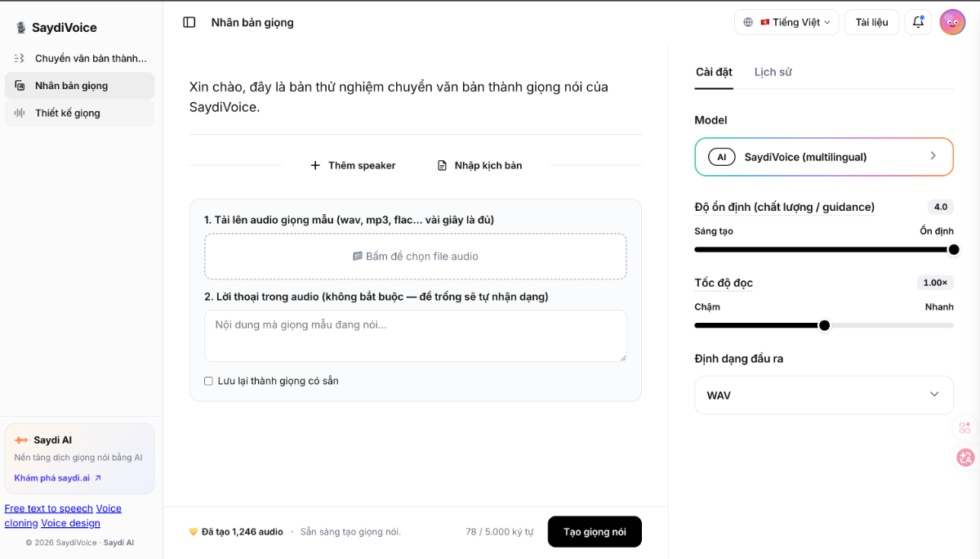Click the pink translate floating icon
The height and width of the screenshot is (559, 980).
click(965, 458)
